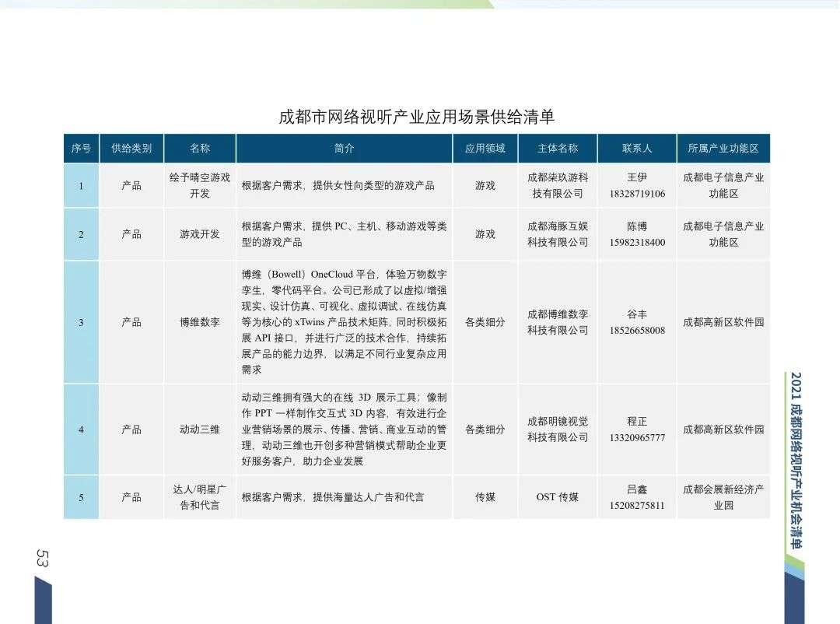
Task: Click company 成都海豚互娱科技有限公司
Action: point(558,234)
